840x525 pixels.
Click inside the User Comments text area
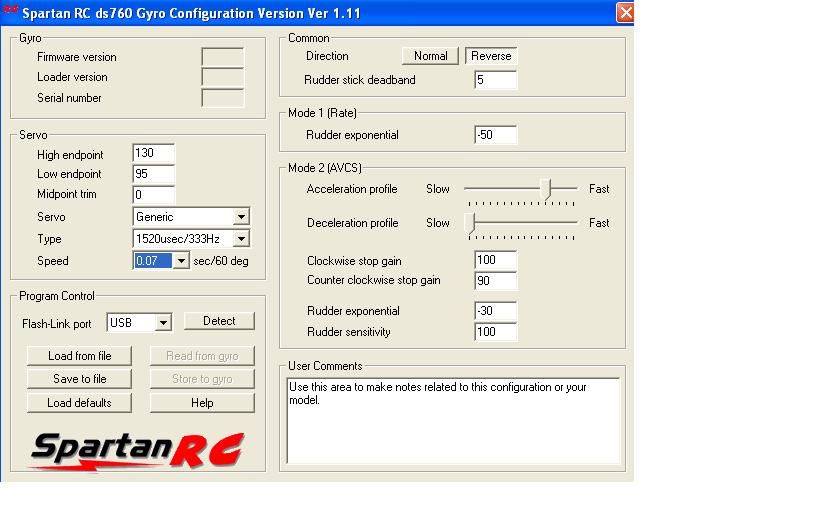(x=453, y=420)
